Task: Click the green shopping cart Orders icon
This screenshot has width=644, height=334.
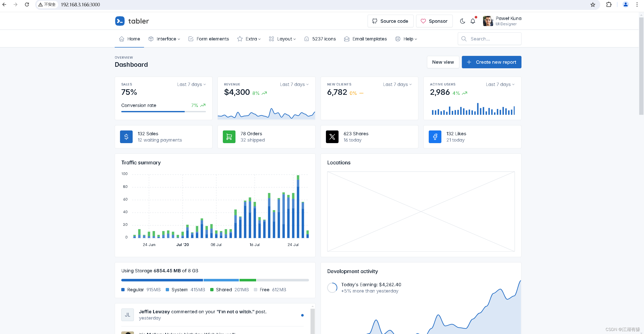Action: 229,137
